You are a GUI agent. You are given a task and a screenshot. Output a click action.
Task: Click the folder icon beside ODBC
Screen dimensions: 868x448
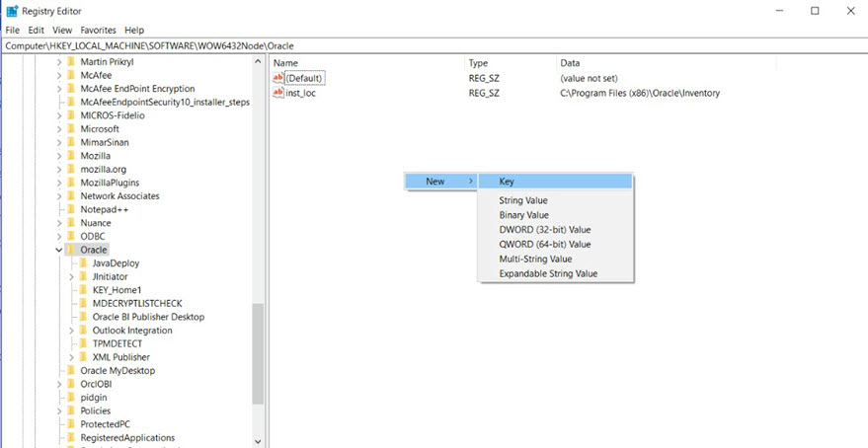click(x=70, y=236)
